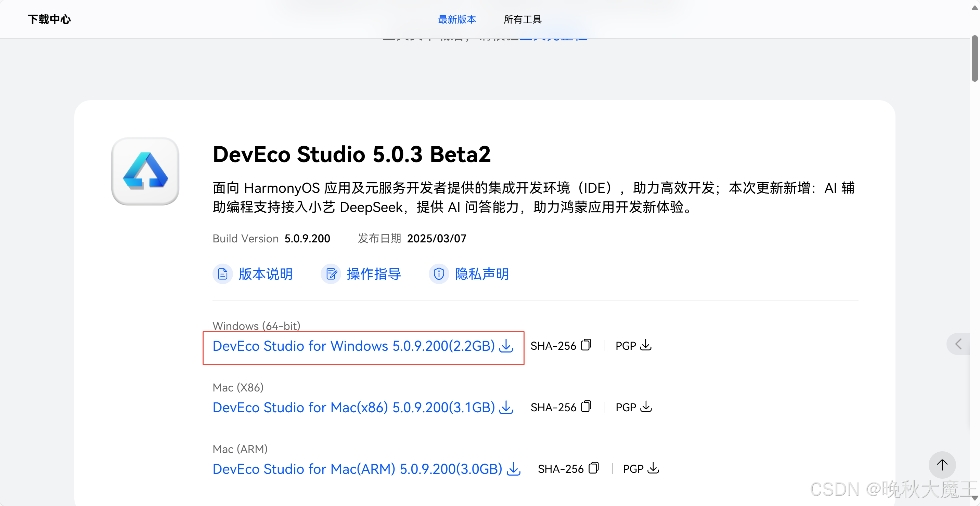
Task: Click the DevEco Studio app logo
Action: pyautogui.click(x=145, y=171)
